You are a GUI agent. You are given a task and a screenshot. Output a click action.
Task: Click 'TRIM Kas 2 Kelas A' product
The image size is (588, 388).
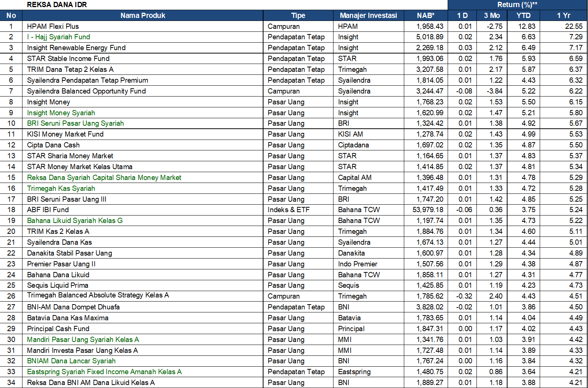point(58,231)
